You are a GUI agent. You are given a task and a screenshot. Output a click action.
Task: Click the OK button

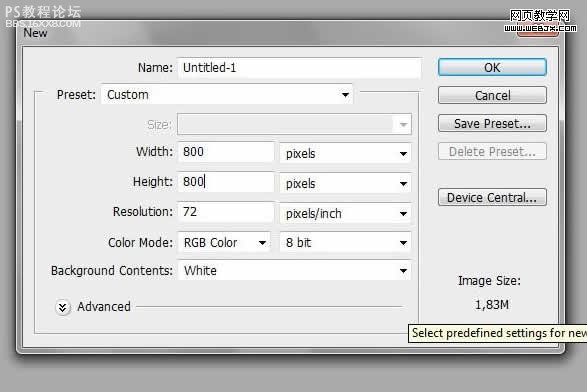coord(492,67)
